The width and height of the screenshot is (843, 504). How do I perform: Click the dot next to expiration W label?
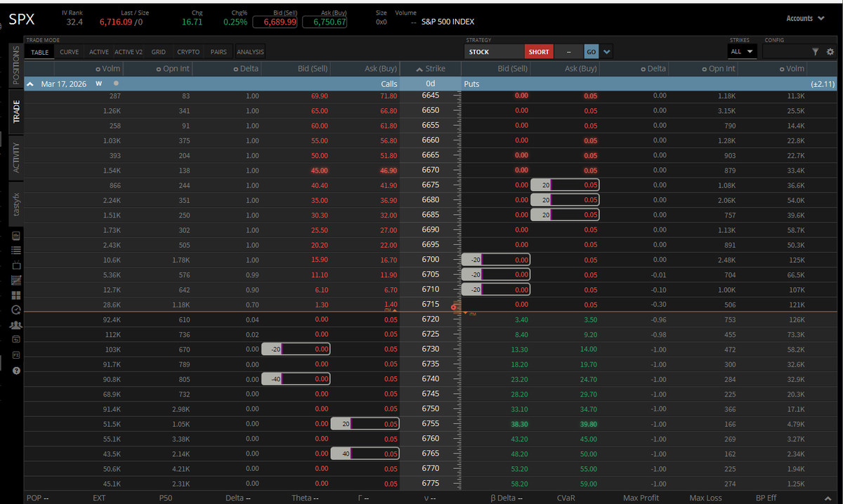116,84
